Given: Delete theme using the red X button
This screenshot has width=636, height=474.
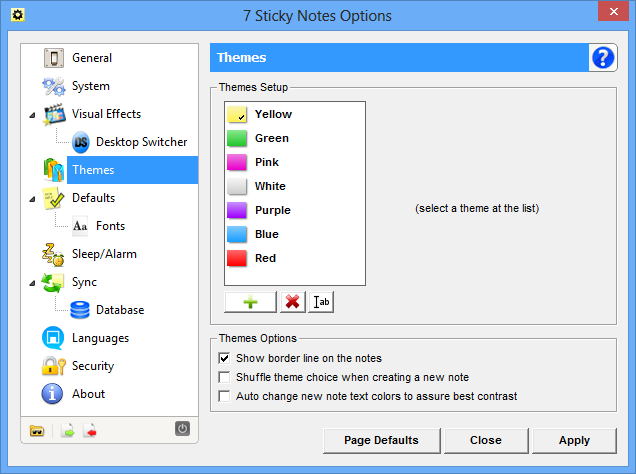Looking at the screenshot, I should click(x=292, y=302).
